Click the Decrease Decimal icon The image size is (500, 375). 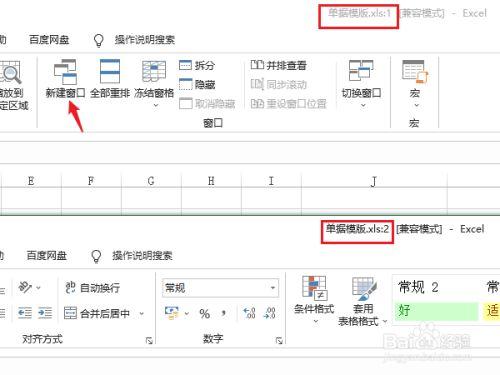click(269, 313)
